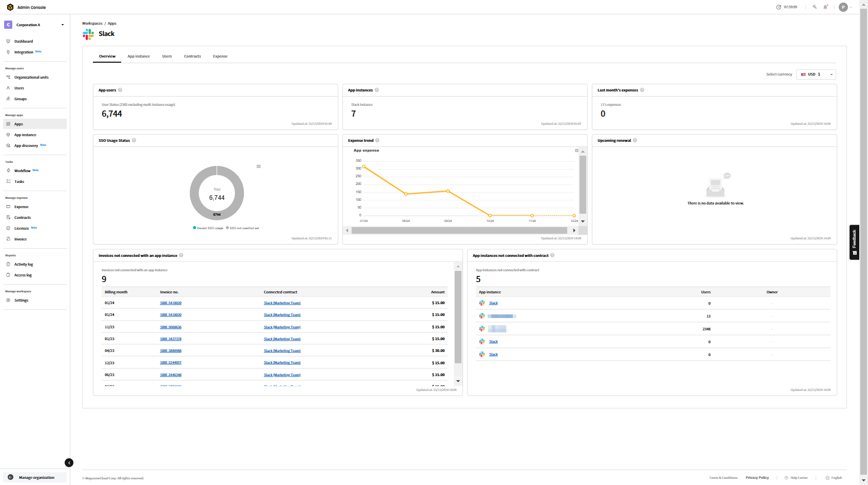Viewport: 868px width, 485px height.
Task: Open the SSO donut chart hamburger menu
Action: pos(259,166)
